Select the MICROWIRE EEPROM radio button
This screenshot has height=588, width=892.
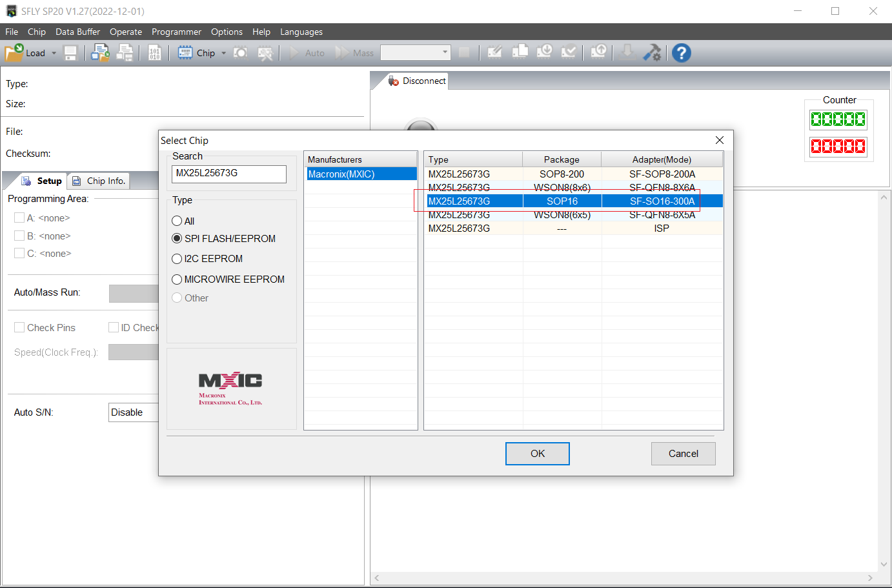177,279
